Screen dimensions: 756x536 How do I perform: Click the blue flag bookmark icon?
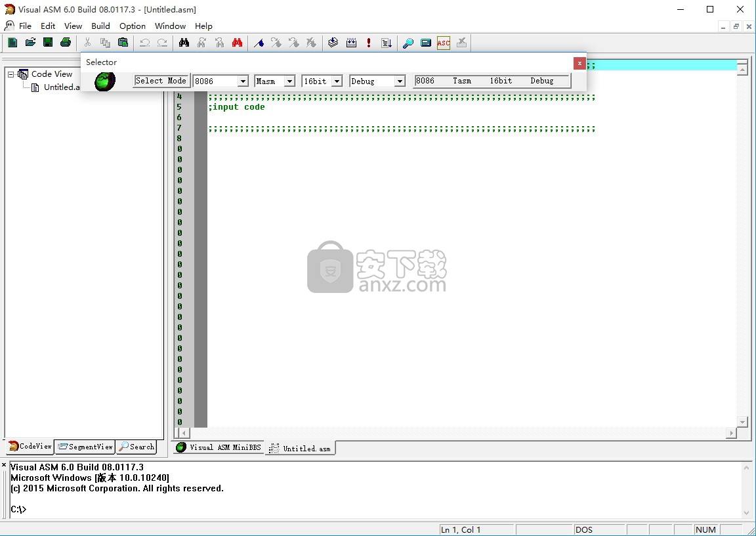259,43
